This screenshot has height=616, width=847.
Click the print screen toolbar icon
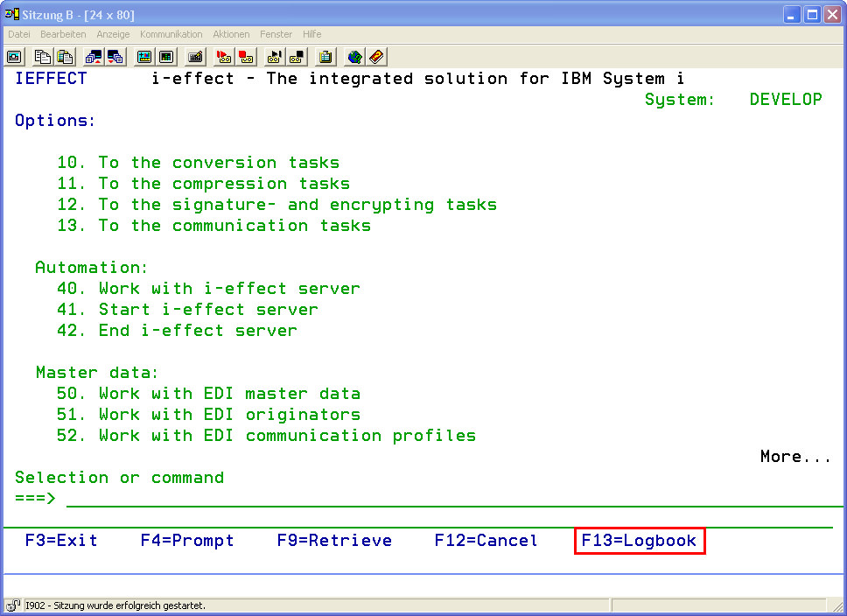15,57
